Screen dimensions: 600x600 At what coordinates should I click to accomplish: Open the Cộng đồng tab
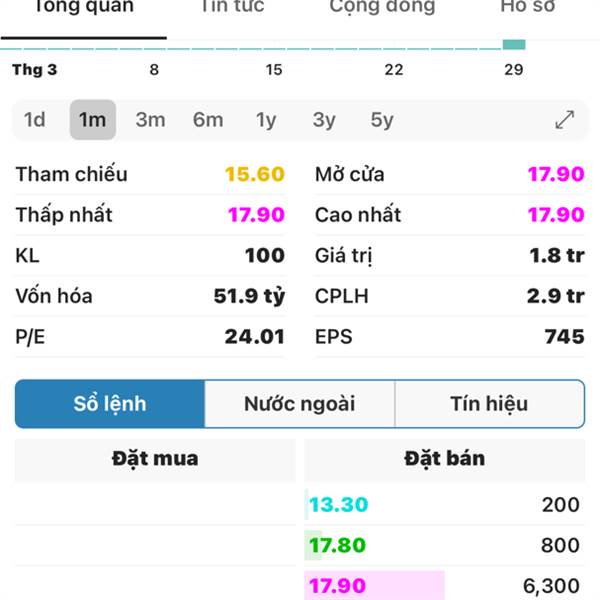click(x=382, y=7)
